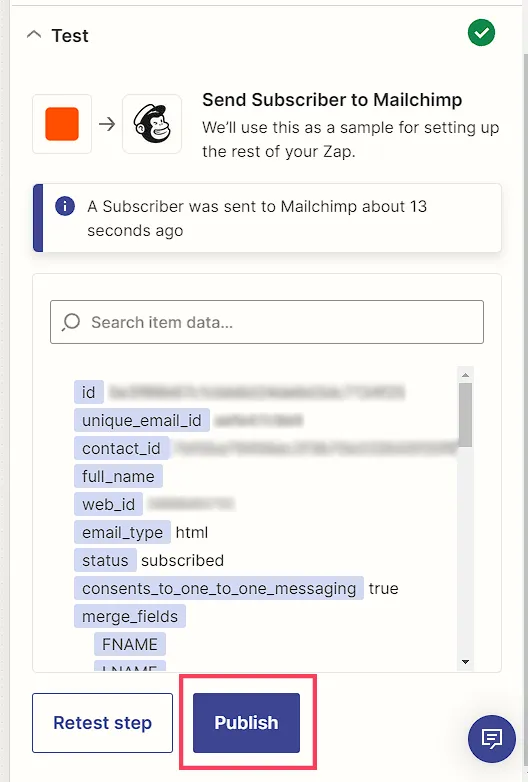Viewport: 528px width, 782px height.
Task: Click the data list scrollbar thumb
Action: click(x=465, y=415)
